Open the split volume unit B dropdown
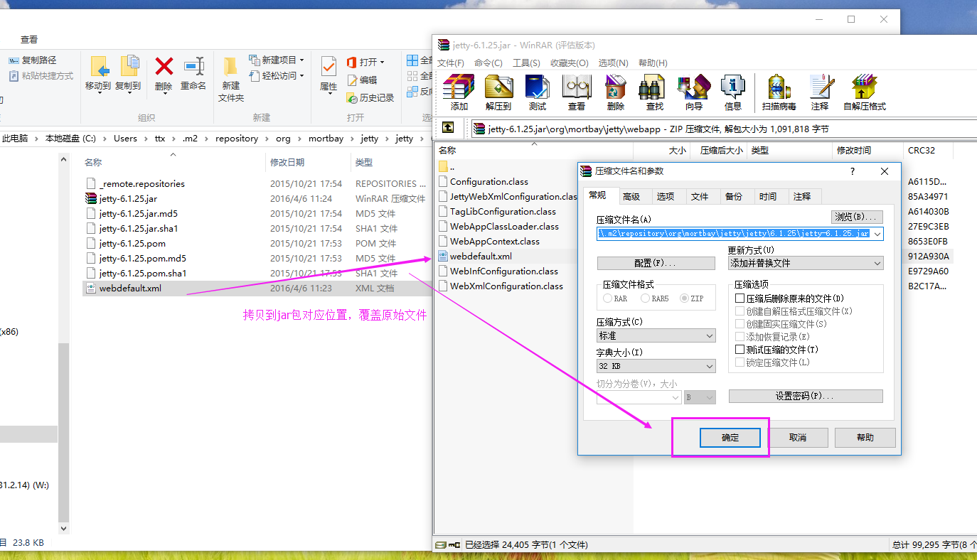Image resolution: width=977 pixels, height=560 pixels. pos(700,398)
